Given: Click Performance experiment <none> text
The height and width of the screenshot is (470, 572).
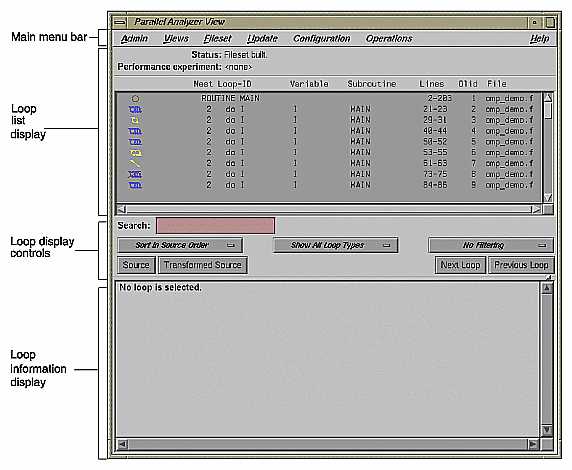Looking at the screenshot, I should 185,67.
